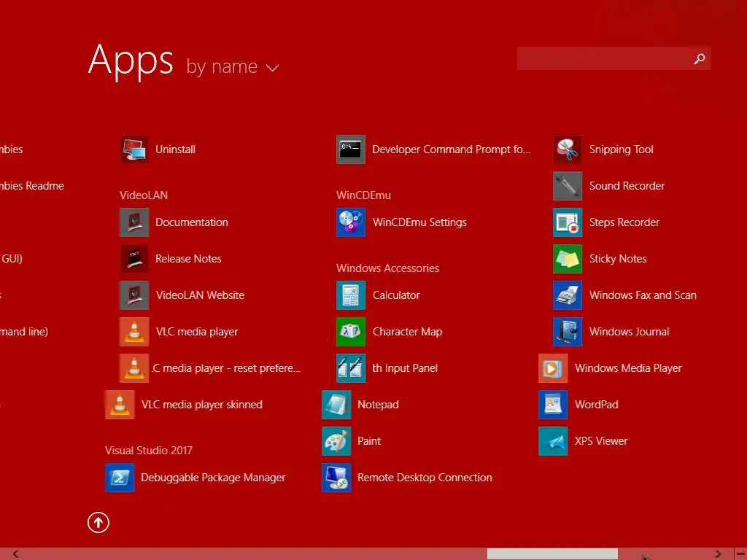This screenshot has width=747, height=560.
Task: Launch the Sticky Notes icon
Action: [x=568, y=259]
